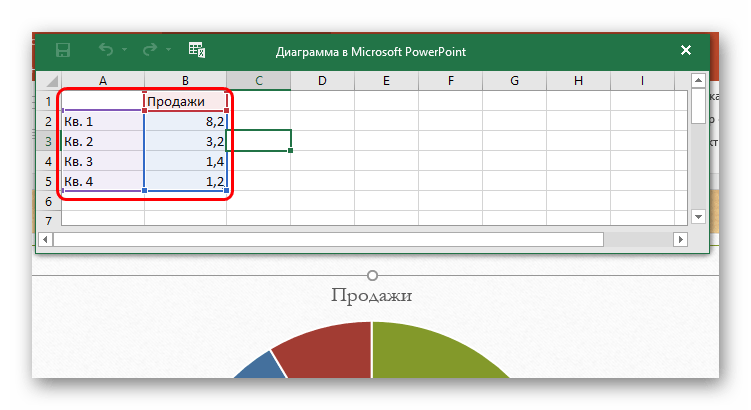Click the Select All corner of the sheet

click(49, 80)
